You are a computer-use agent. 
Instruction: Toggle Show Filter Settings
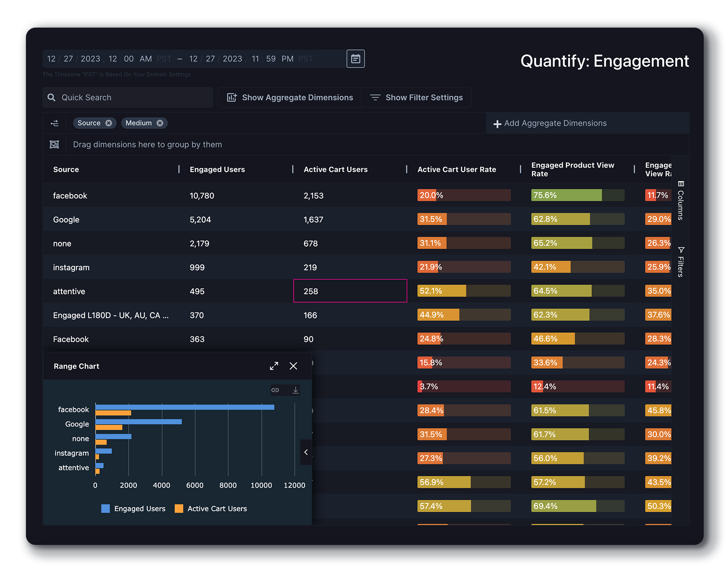click(417, 97)
